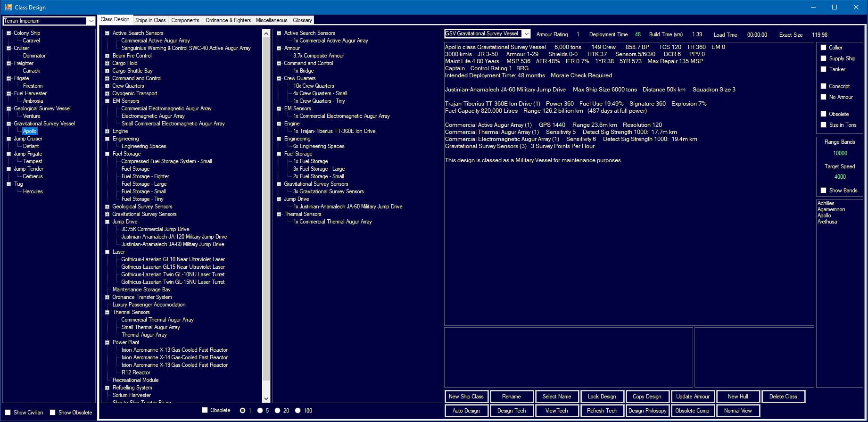Toggle the Tanker checkbox
Screen dimensions: 868x422
pos(823,69)
